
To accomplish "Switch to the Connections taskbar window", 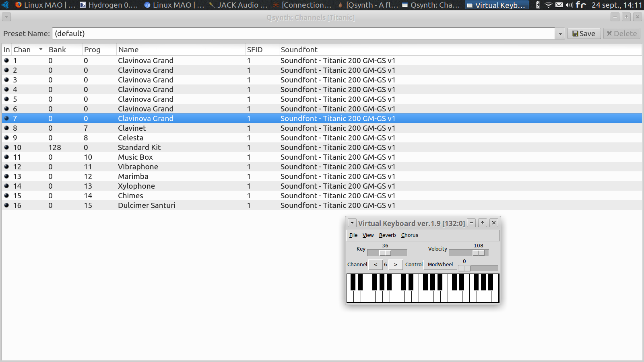I will point(302,5).
